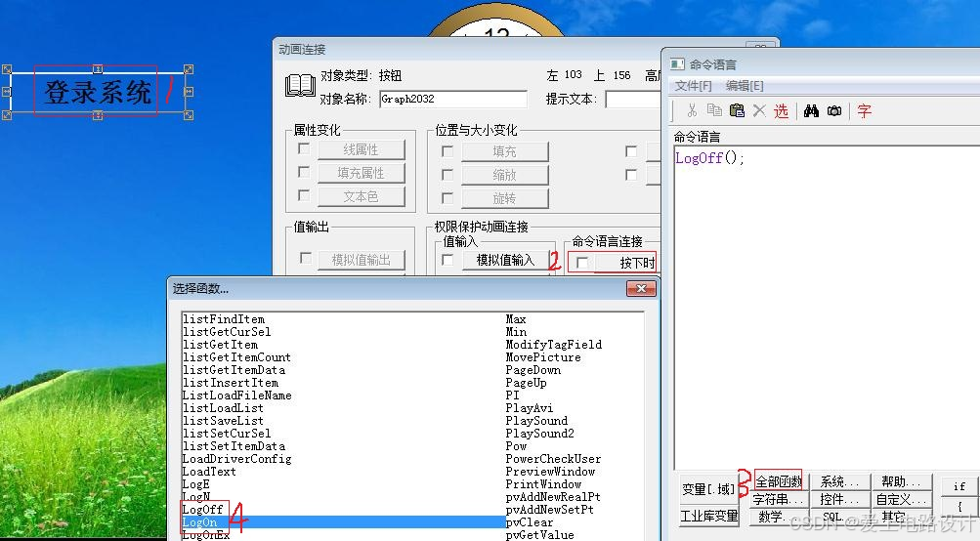Click the 模拟值输出 button
980x541 pixels.
362,260
